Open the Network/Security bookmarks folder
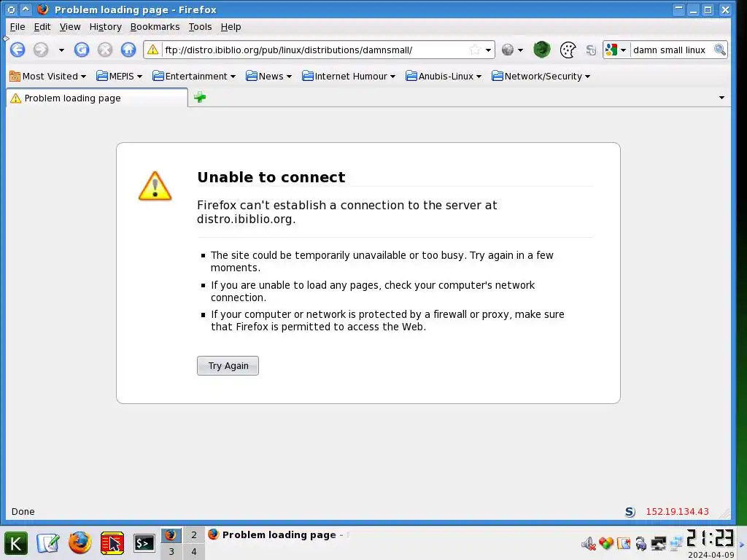 point(541,76)
